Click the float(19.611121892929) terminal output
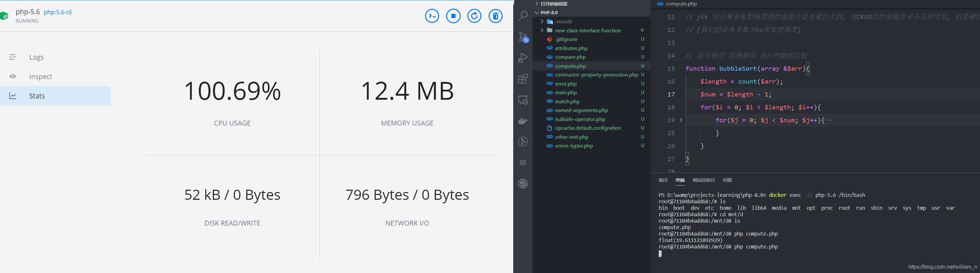The width and height of the screenshot is (980, 273). coord(691,240)
